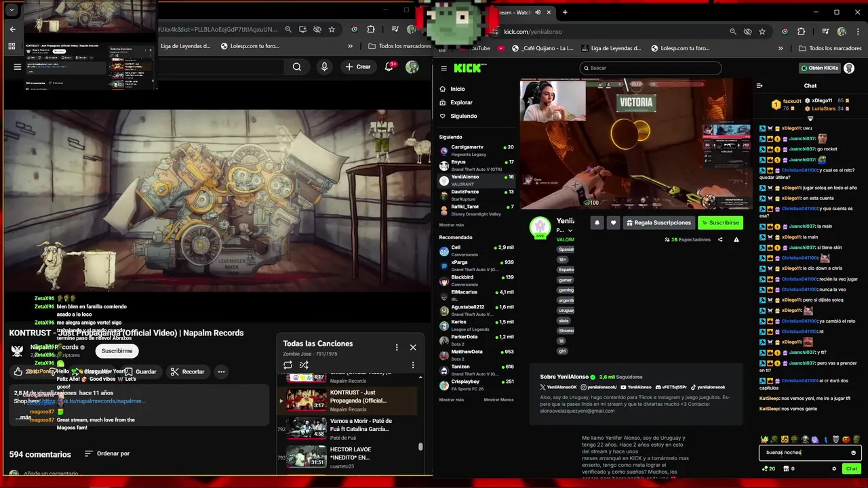Open Café Quijano bookmark
The width and height of the screenshot is (868, 488).
(x=543, y=48)
